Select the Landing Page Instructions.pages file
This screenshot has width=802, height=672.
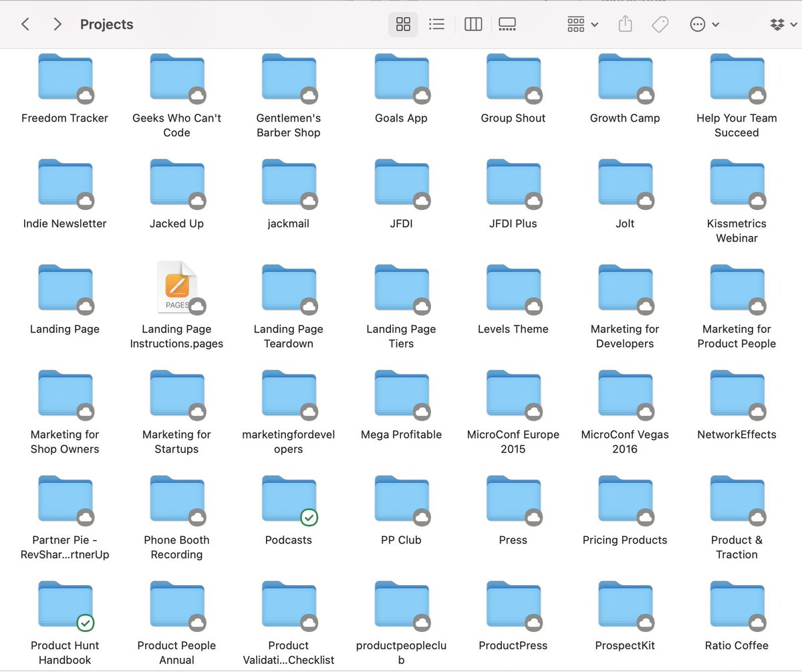pos(177,287)
